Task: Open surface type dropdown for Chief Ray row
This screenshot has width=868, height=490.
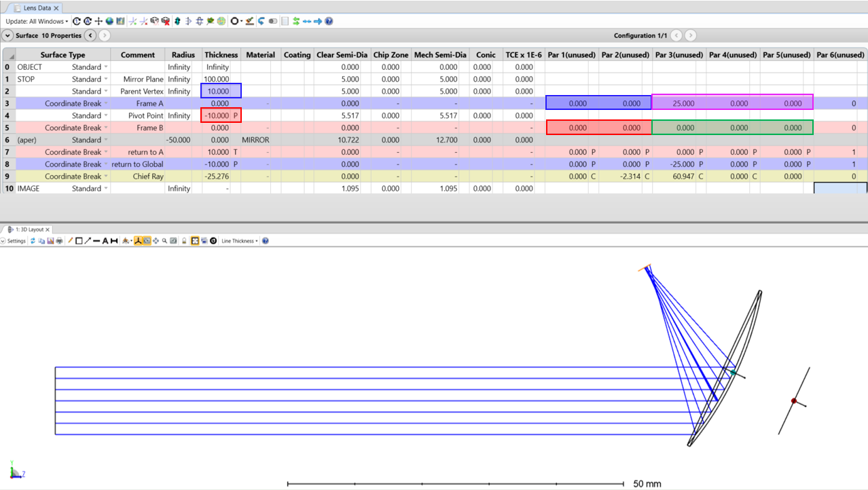Action: click(106, 176)
